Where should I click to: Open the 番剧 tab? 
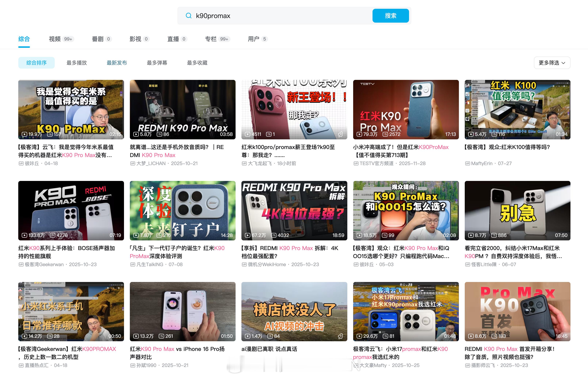click(102, 39)
